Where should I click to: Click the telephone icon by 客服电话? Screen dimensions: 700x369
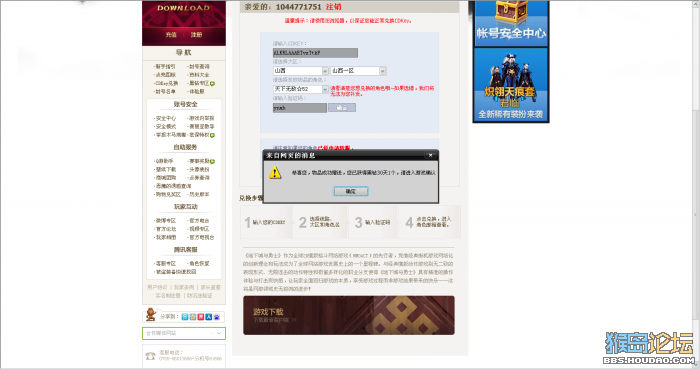tap(150, 356)
